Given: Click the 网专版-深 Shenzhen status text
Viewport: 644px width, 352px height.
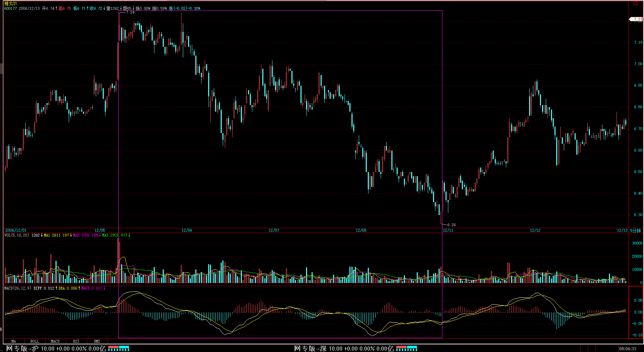Looking at the screenshot, I should 310,349.
